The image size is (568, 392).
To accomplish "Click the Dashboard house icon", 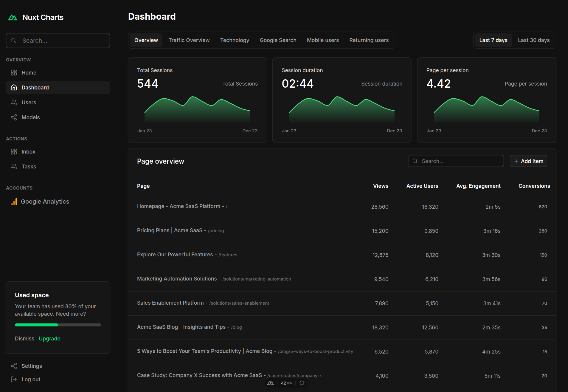I will pyautogui.click(x=14, y=88).
